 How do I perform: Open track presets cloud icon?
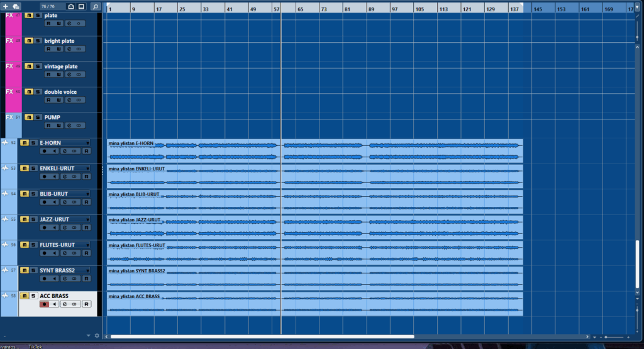pyautogui.click(x=16, y=6)
